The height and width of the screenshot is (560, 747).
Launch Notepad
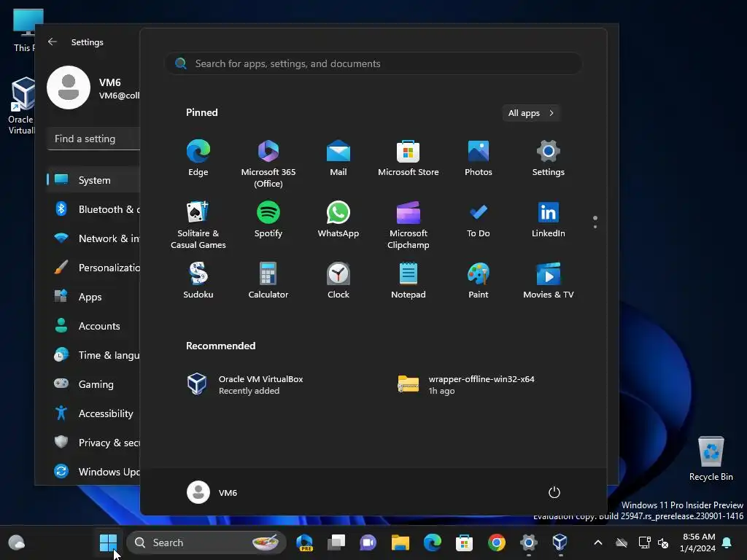[x=409, y=281]
